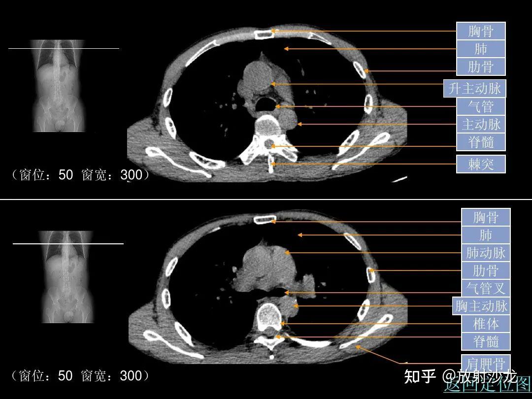Screen dimensions: 532x399
Task: Select the 气管叉 label box
Action: point(486,288)
